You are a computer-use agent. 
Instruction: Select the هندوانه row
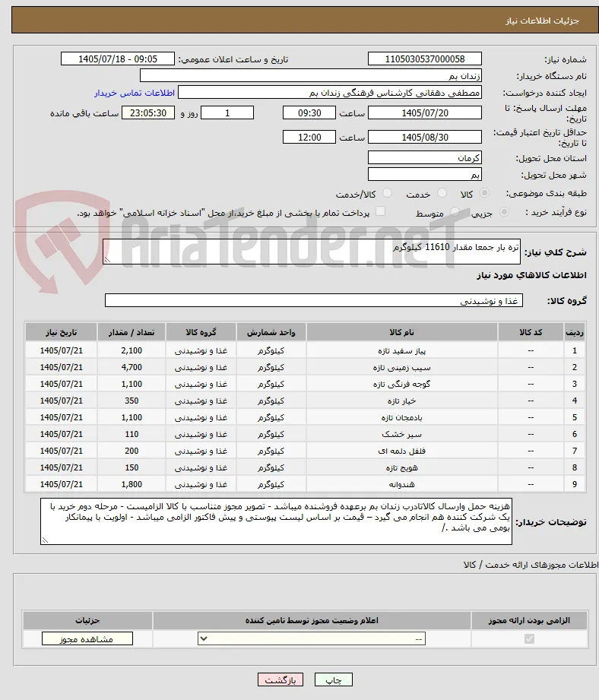pyautogui.click(x=305, y=484)
